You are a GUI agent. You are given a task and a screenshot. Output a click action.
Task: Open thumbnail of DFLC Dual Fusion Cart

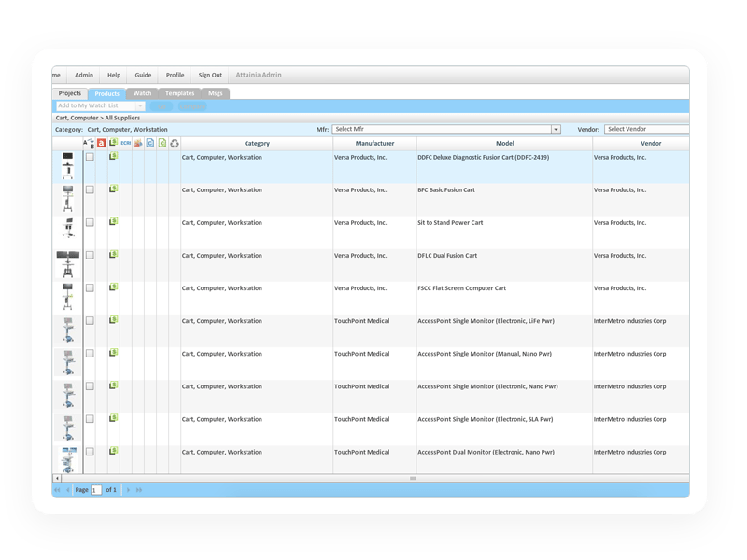(x=68, y=264)
